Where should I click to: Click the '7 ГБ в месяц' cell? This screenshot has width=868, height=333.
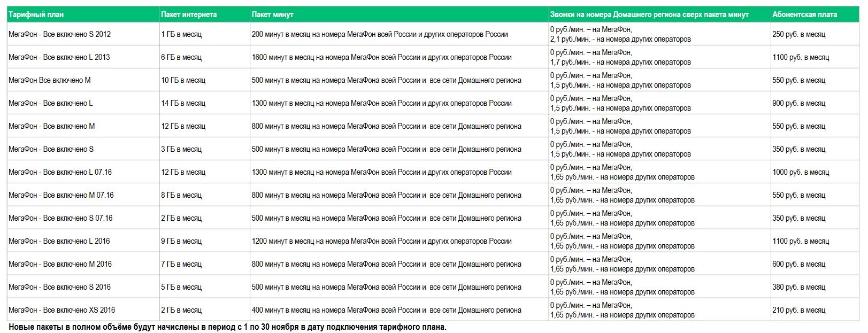205,264
